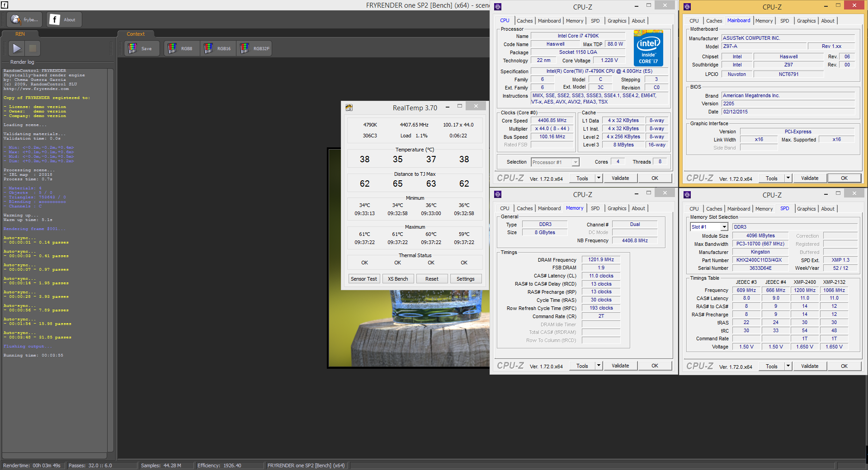Click the Render log horizontal scrollbar
Image resolution: width=868 pixels, height=470 pixels.
(x=54, y=456)
